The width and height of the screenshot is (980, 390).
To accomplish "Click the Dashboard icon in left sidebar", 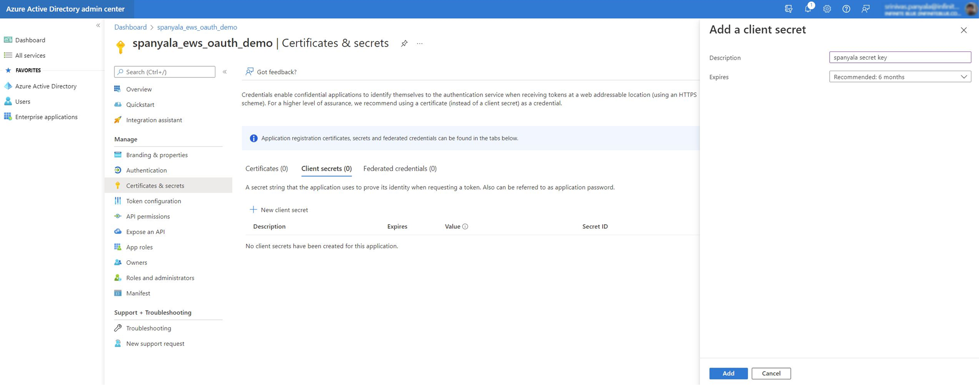I will 8,40.
